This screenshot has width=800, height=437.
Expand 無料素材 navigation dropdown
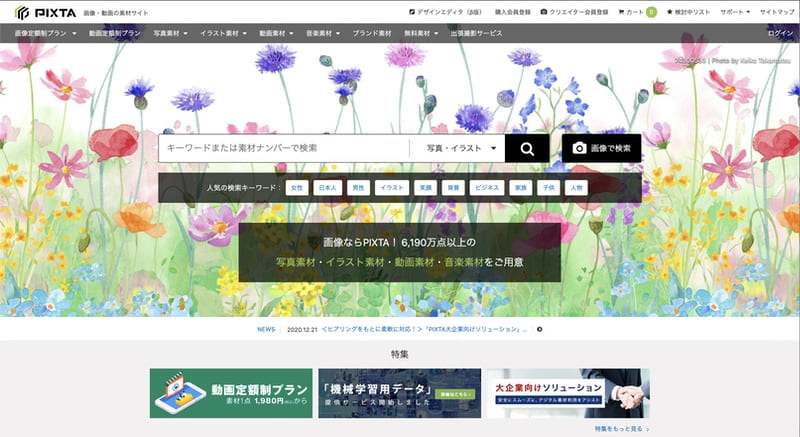[x=421, y=33]
